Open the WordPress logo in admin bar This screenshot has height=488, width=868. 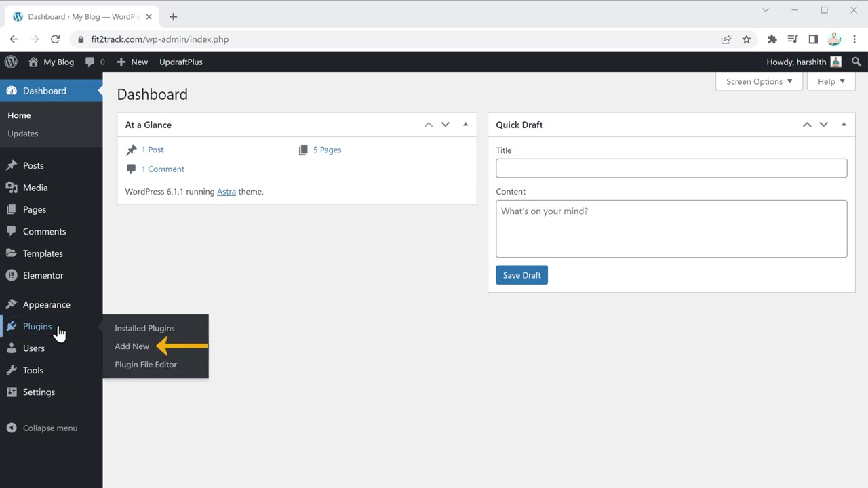point(11,62)
